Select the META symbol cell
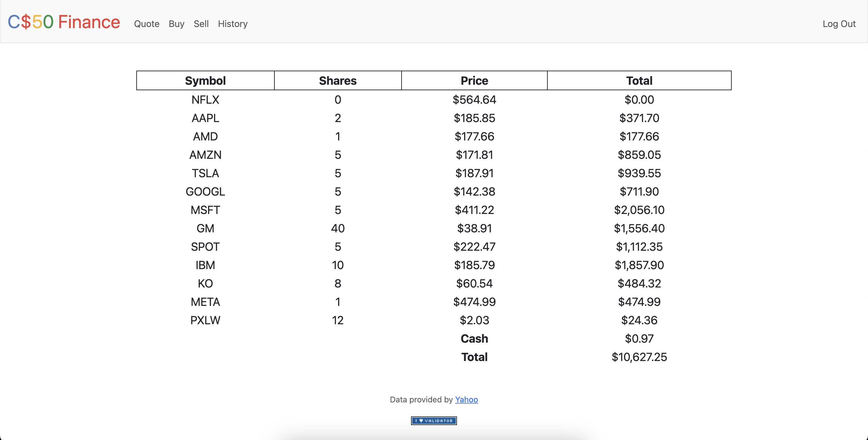Image resolution: width=868 pixels, height=440 pixels. pyautogui.click(x=205, y=302)
